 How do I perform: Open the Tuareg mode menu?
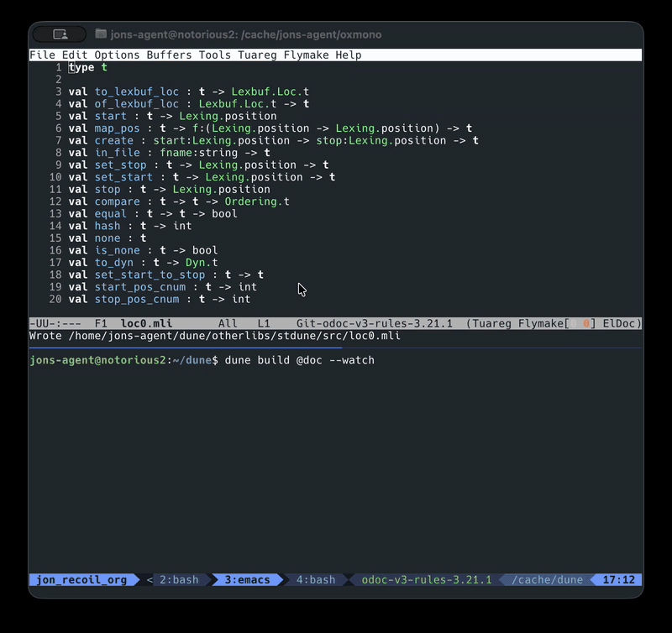257,55
